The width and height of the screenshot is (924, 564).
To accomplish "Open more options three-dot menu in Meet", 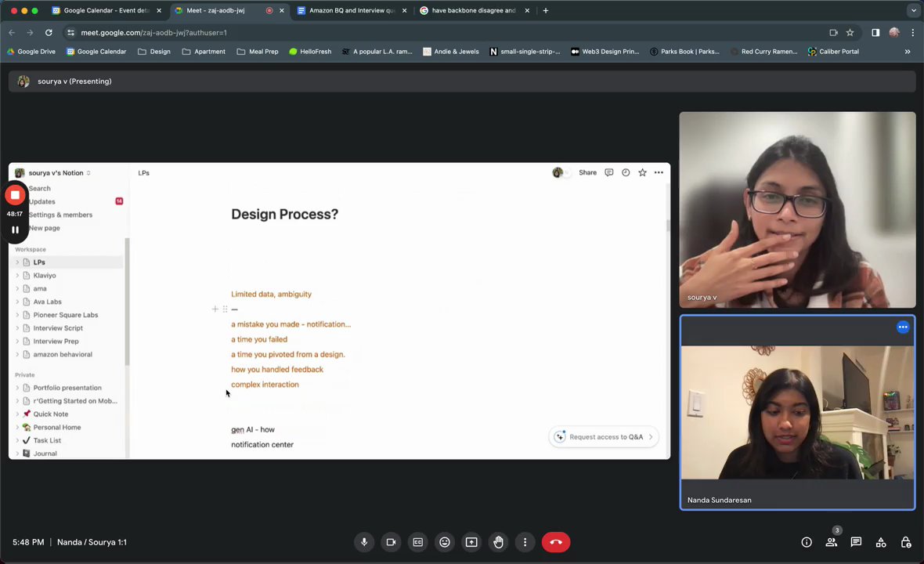I will pyautogui.click(x=525, y=542).
